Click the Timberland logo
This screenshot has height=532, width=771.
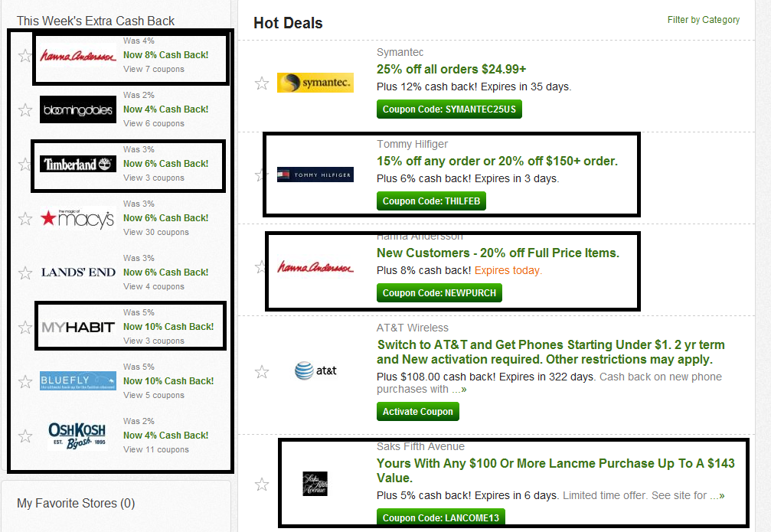78,164
